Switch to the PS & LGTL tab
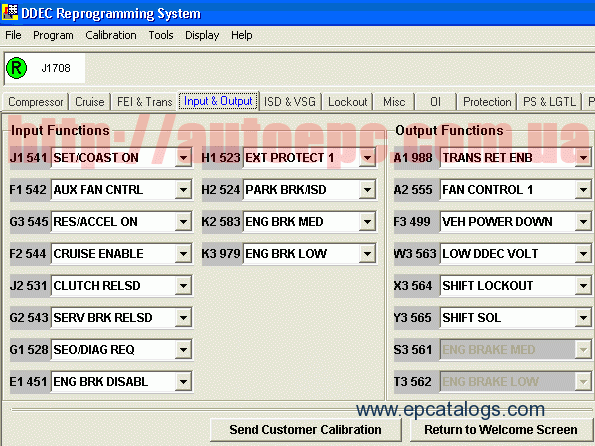 pyautogui.click(x=549, y=102)
